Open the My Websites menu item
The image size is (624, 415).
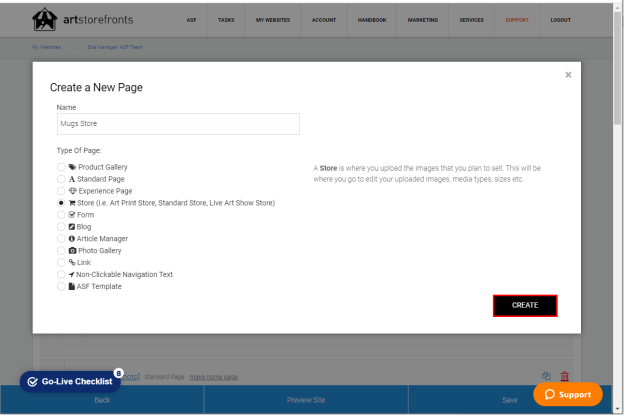click(273, 20)
